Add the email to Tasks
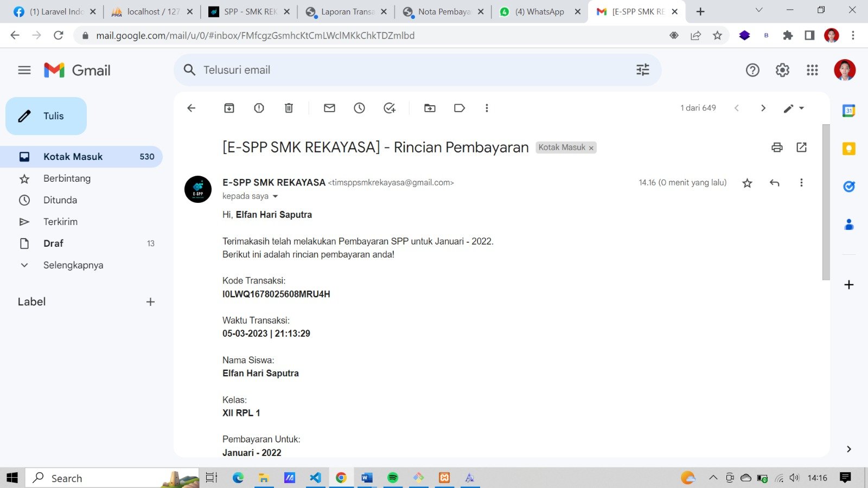 tap(390, 108)
